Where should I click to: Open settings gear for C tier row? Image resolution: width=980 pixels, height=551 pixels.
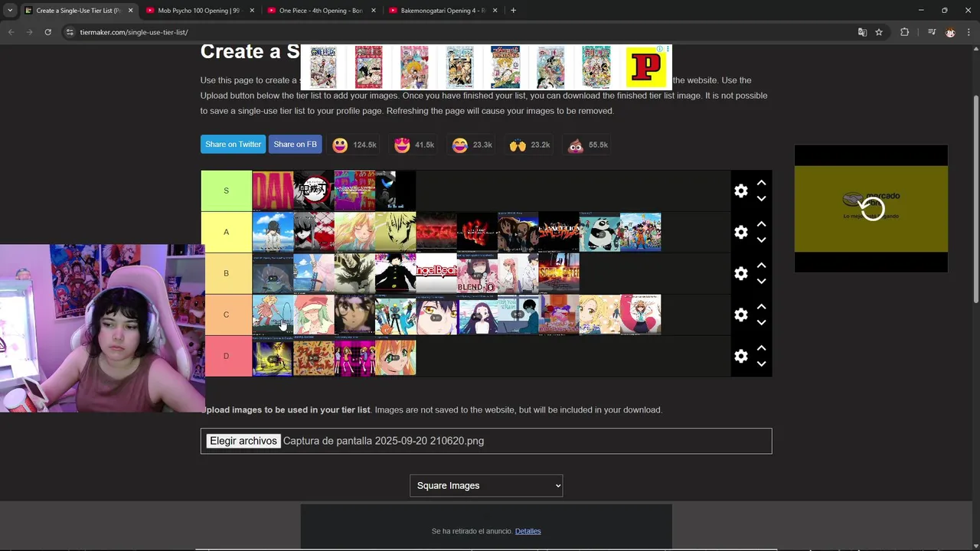click(740, 315)
